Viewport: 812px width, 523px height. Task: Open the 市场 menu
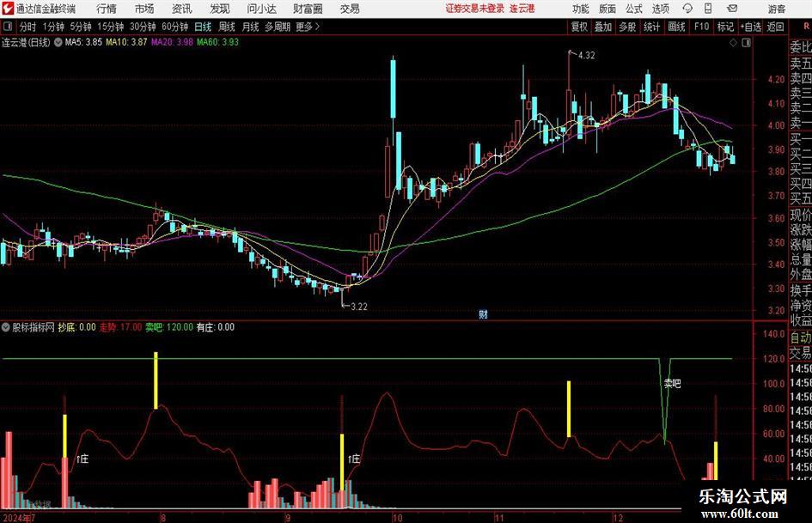pyautogui.click(x=144, y=9)
